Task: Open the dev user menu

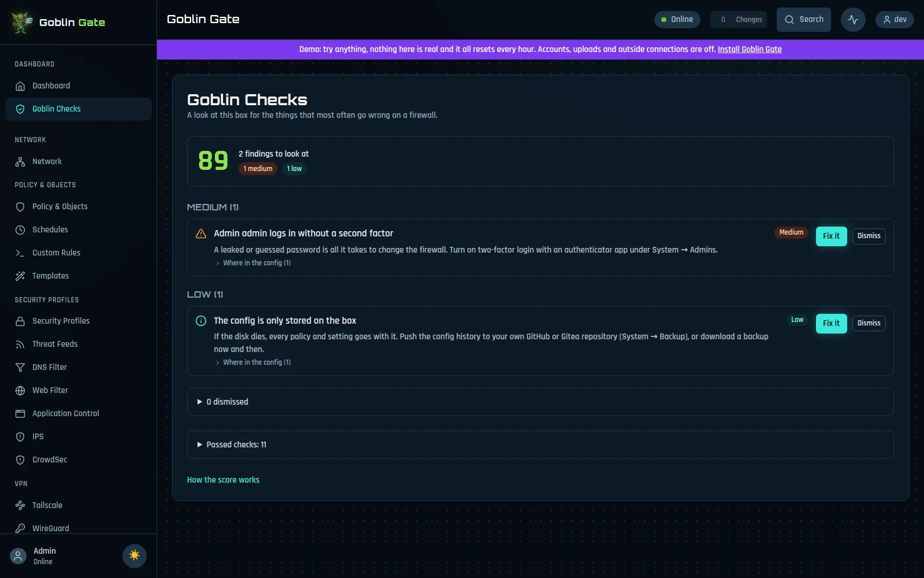Action: tap(895, 20)
